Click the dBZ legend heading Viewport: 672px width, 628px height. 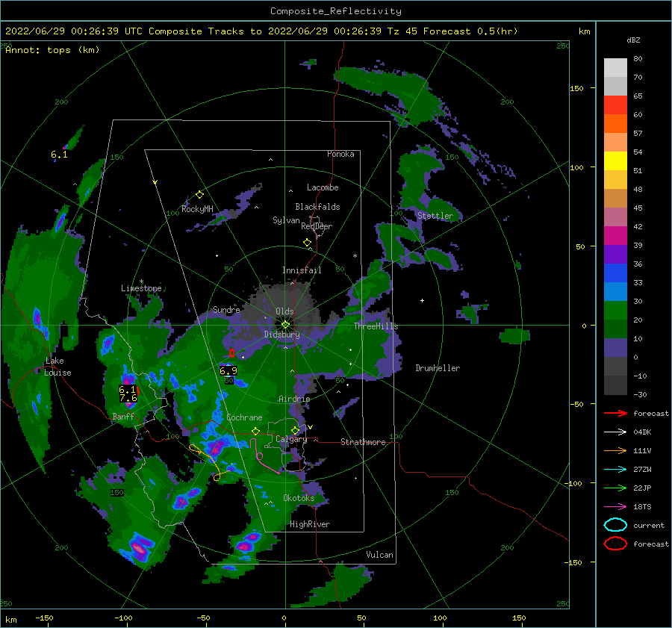tap(633, 40)
